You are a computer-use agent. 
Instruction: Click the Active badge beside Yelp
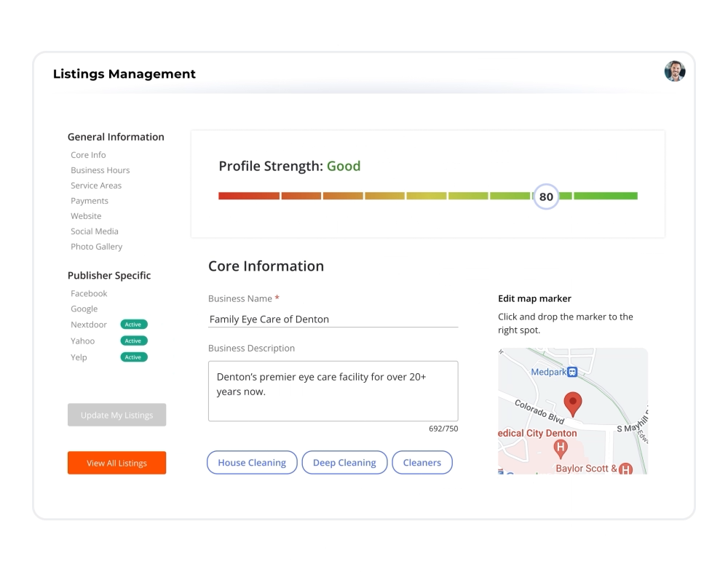[134, 357]
